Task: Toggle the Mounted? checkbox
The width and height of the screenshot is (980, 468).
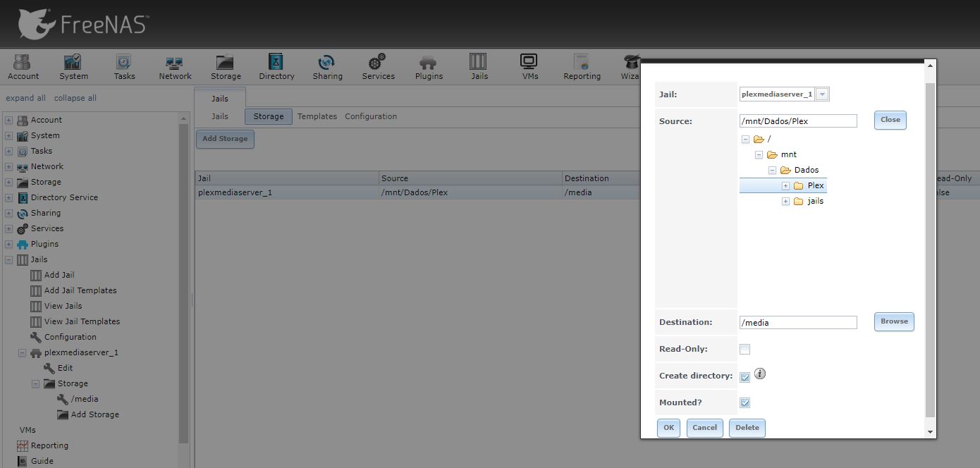Action: pyautogui.click(x=745, y=402)
